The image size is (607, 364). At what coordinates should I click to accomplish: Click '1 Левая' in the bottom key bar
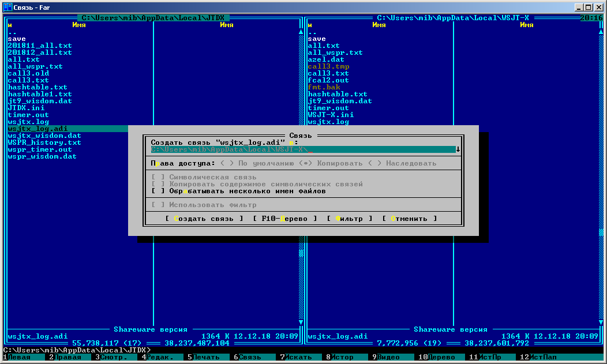tap(17, 357)
